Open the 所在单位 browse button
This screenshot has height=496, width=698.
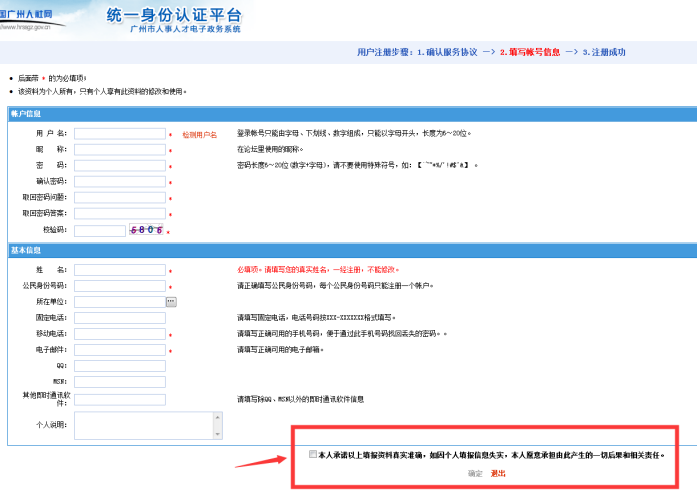click(171, 302)
